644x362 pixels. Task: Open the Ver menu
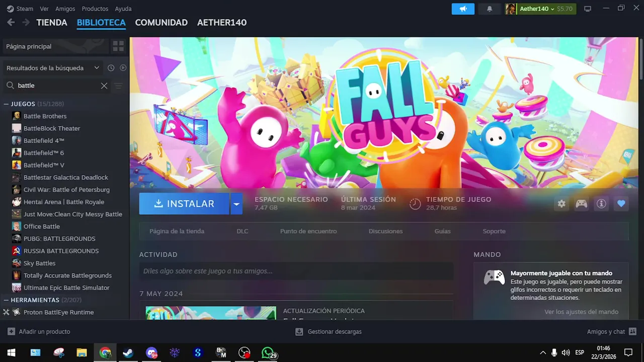click(44, 9)
